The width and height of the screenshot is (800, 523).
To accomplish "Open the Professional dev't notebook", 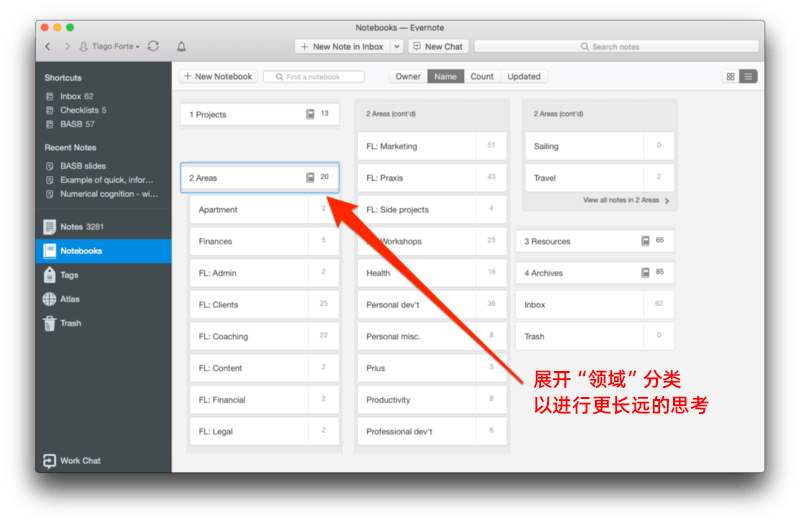I will click(x=432, y=431).
